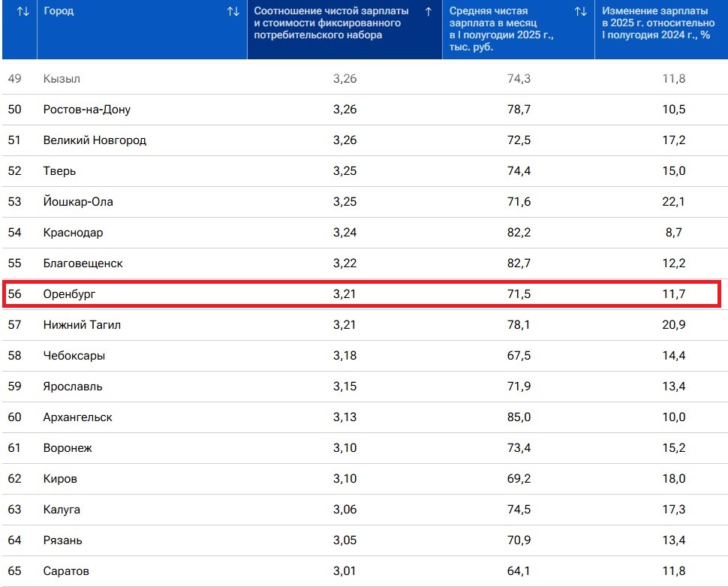Sort by Средняя чистая зарплата arrows icon
This screenshot has width=728, height=587.
(580, 12)
